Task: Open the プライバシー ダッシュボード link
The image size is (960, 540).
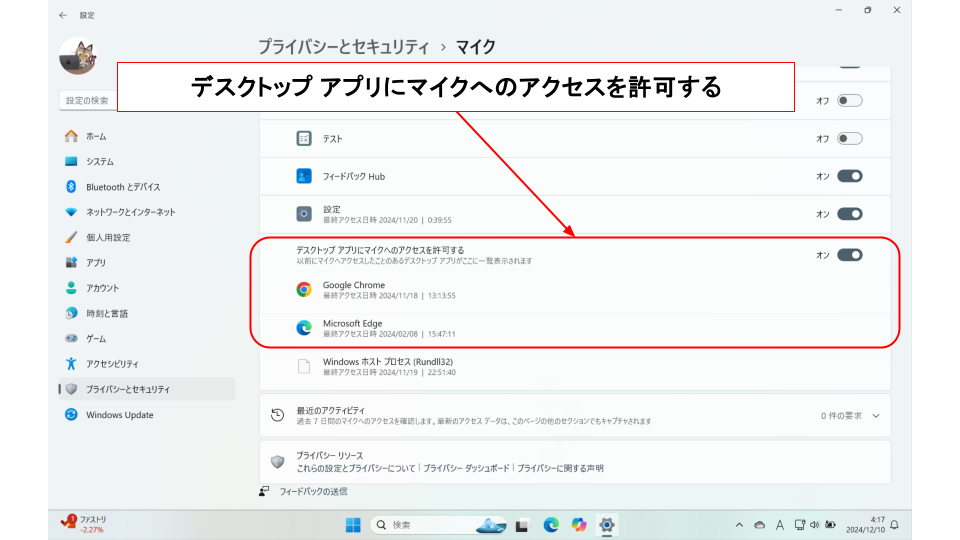Action: 466,468
